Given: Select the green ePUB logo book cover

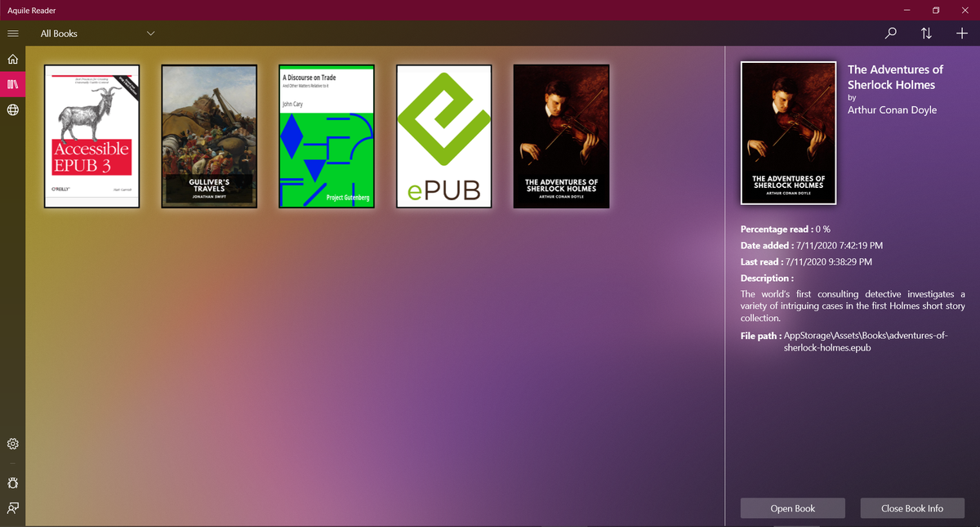Looking at the screenshot, I should tap(444, 136).
